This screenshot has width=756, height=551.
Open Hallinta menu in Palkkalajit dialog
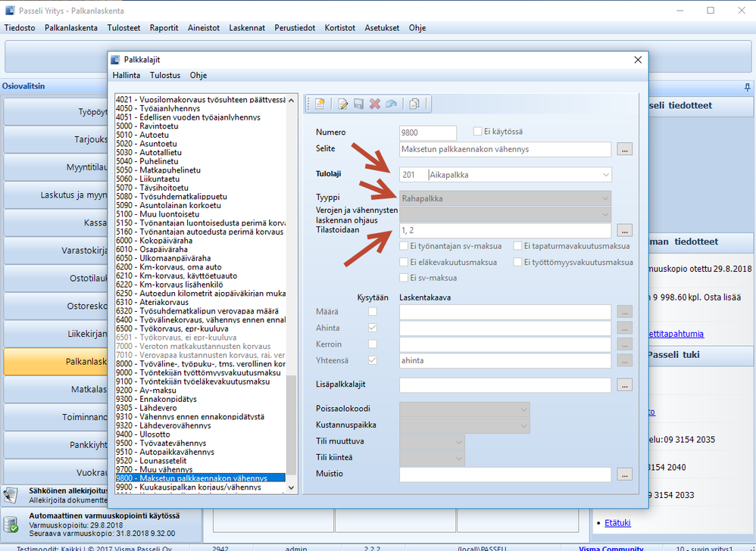(x=127, y=75)
